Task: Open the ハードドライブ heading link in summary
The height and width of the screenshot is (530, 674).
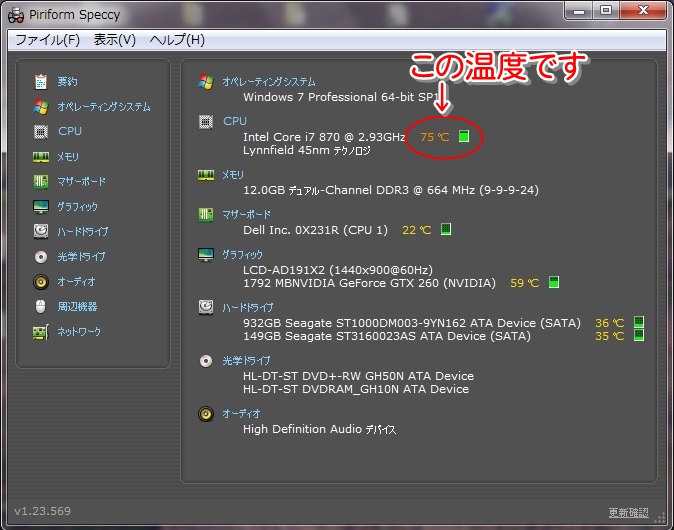Action: coord(247,307)
